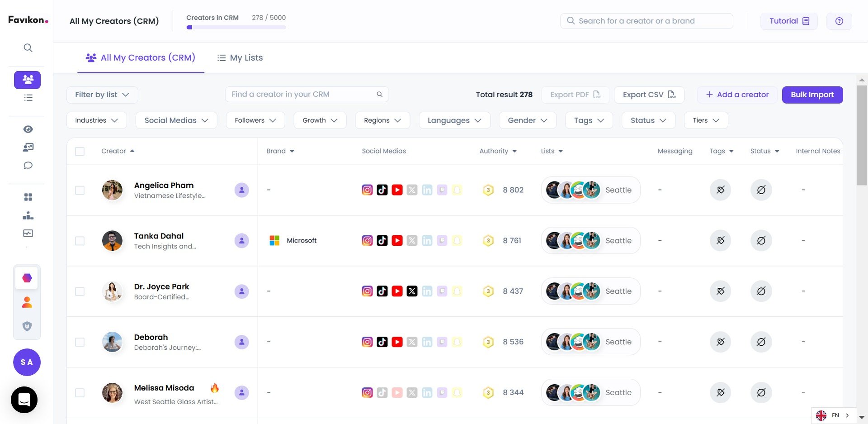The height and width of the screenshot is (424, 868).
Task: Click Dr. Joyce Park's X social icon
Action: click(x=412, y=291)
